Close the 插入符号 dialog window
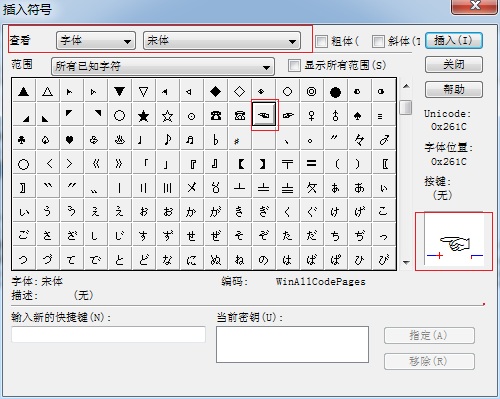The height and width of the screenshot is (399, 500). point(475,6)
